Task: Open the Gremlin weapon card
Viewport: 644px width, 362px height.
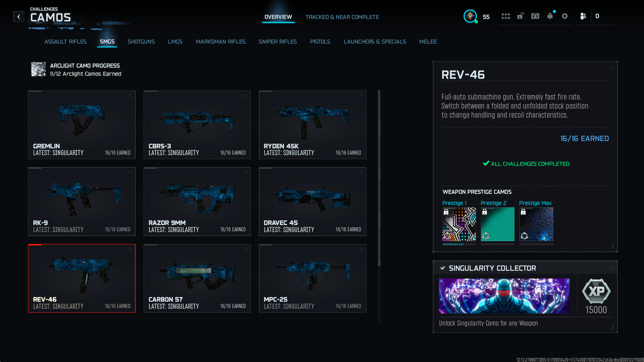Action: tap(82, 125)
